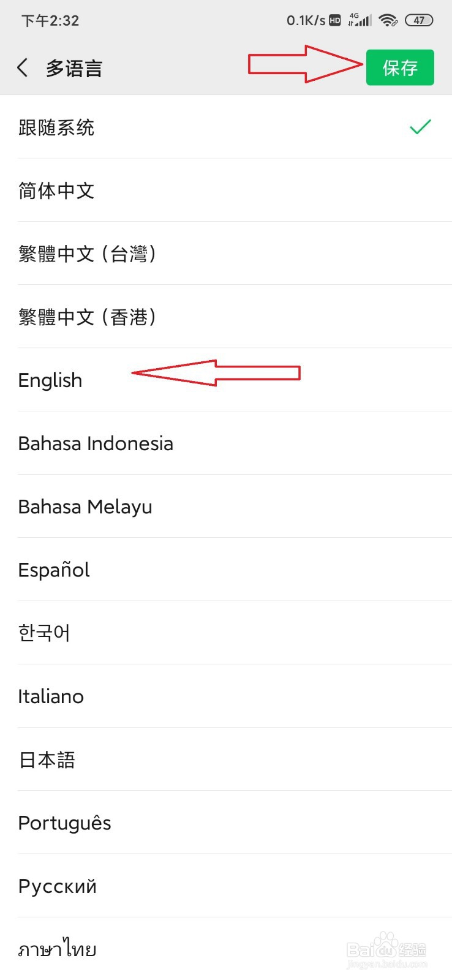This screenshot has height=980, width=452.
Task: Select Español language option
Action: 54,570
